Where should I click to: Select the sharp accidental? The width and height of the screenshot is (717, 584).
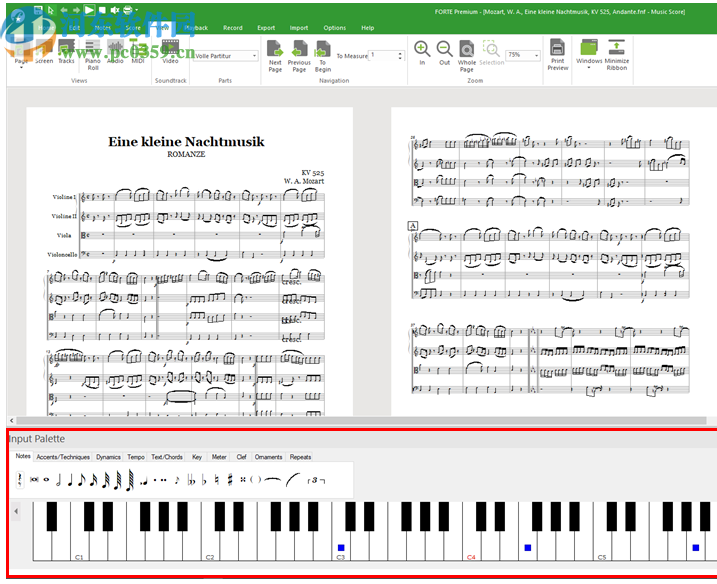coord(230,480)
